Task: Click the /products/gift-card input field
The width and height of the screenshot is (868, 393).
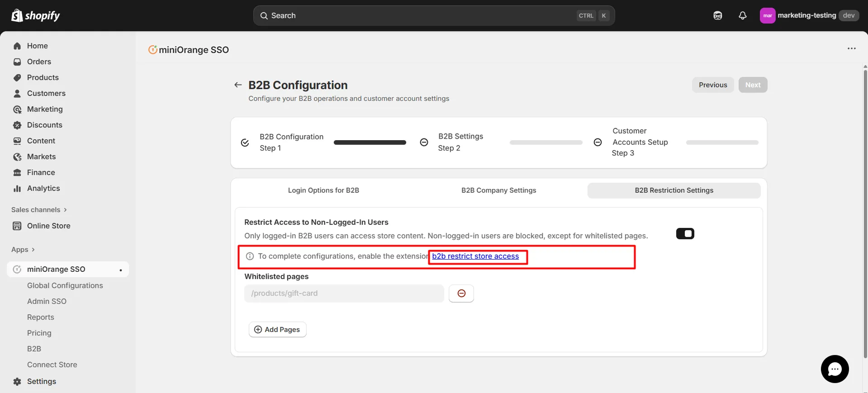Action: tap(344, 294)
